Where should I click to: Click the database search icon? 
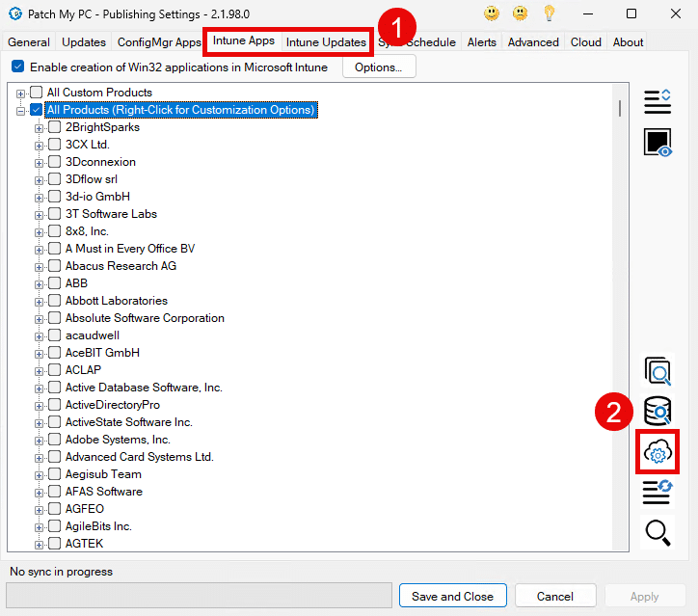(x=658, y=412)
